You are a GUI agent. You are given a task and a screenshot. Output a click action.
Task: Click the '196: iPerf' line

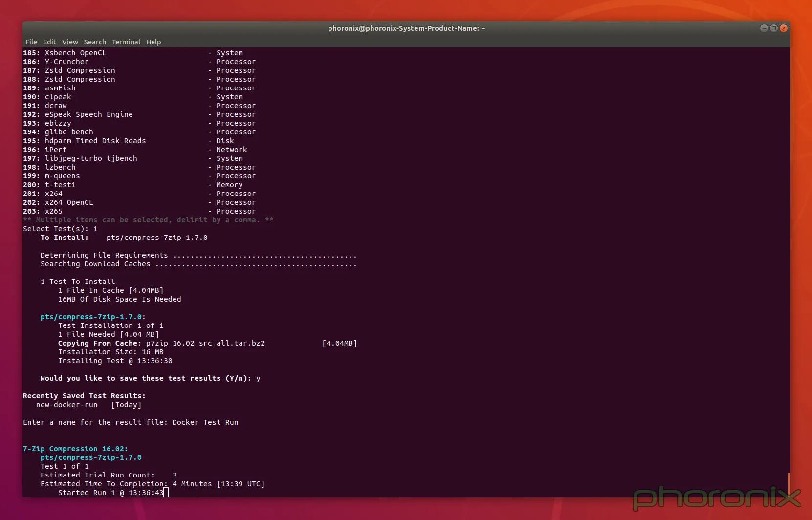(x=135, y=150)
